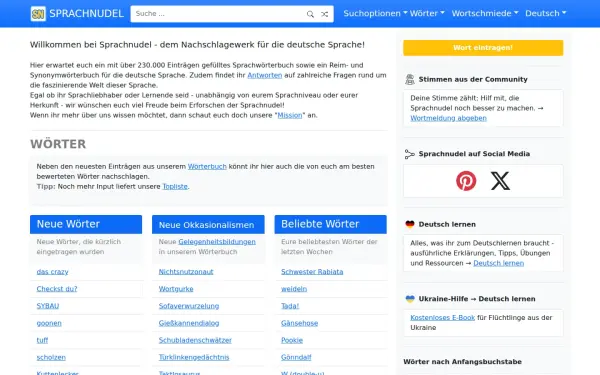This screenshot has width=600, height=375.
Task: Open the word Tada!
Action: coord(290,306)
